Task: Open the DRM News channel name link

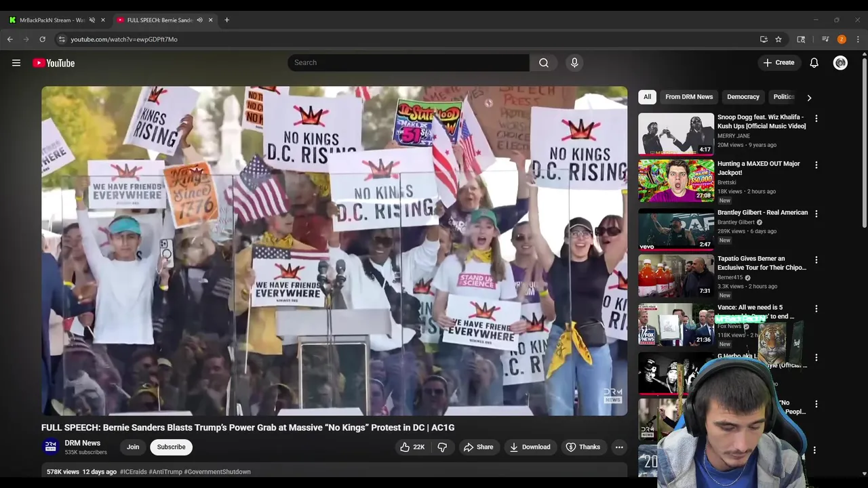Action: 83,443
